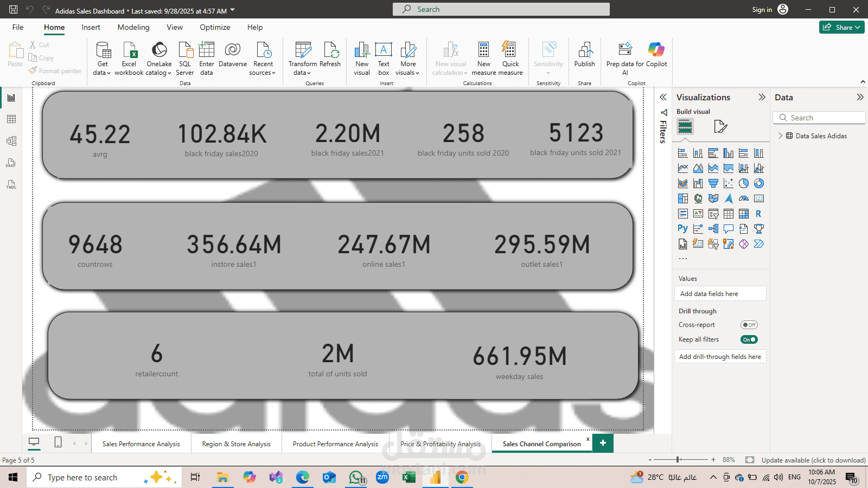The image size is (868, 488).
Task: Turn on the Cross-report toggle
Action: (x=749, y=325)
